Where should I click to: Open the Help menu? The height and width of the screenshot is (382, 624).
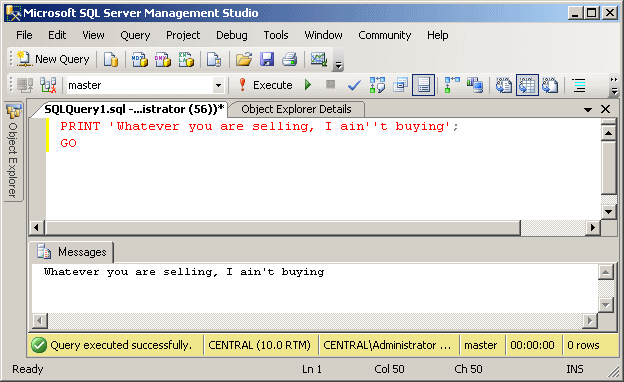click(x=437, y=35)
